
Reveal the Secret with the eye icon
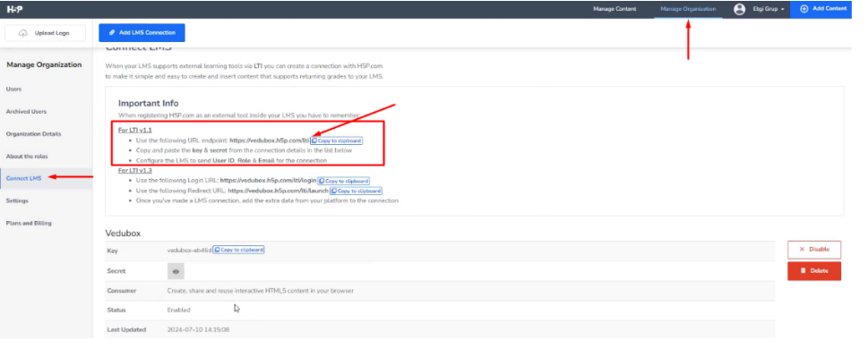pyautogui.click(x=176, y=271)
